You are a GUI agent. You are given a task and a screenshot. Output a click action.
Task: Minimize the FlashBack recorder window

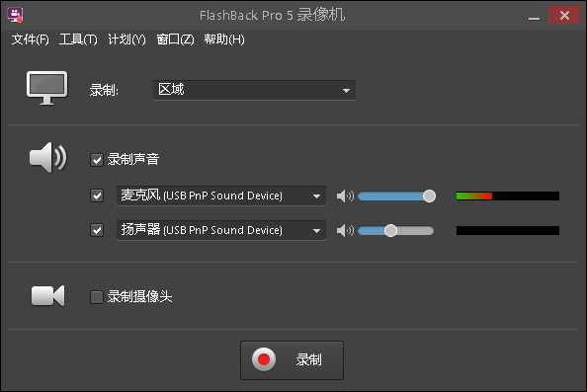(535, 16)
